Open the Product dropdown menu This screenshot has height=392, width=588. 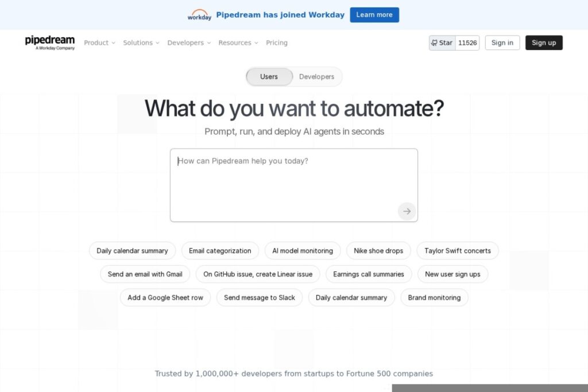coord(99,42)
